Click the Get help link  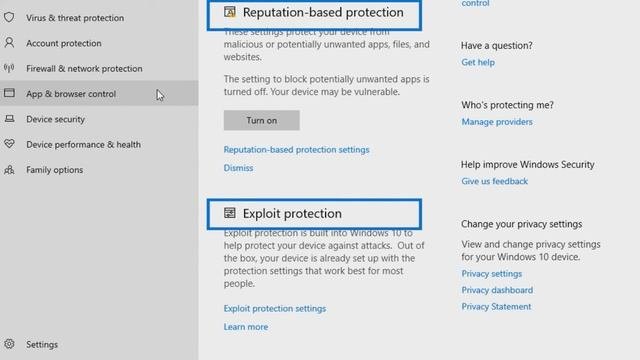tap(478, 62)
